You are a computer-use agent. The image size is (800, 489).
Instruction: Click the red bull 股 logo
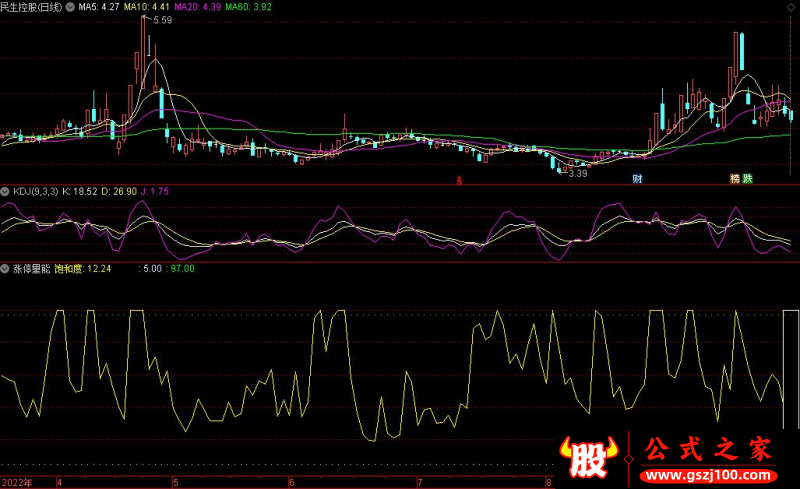[x=590, y=458]
